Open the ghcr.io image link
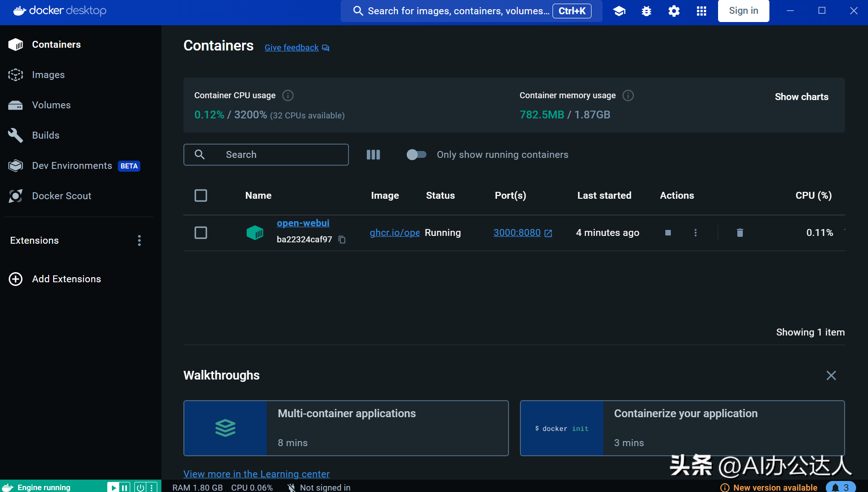Screen dimensions: 868x492 point(395,233)
